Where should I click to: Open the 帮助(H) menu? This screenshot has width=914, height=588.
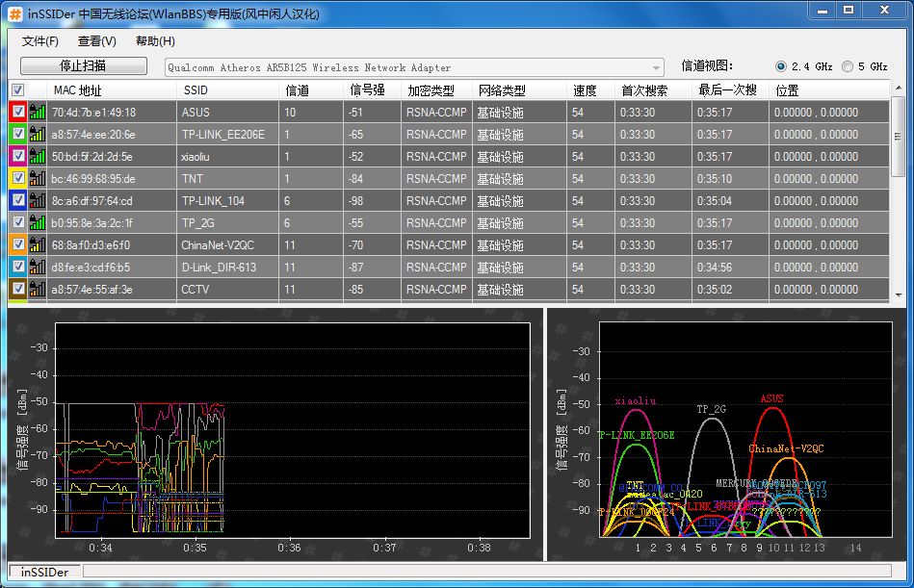click(155, 40)
